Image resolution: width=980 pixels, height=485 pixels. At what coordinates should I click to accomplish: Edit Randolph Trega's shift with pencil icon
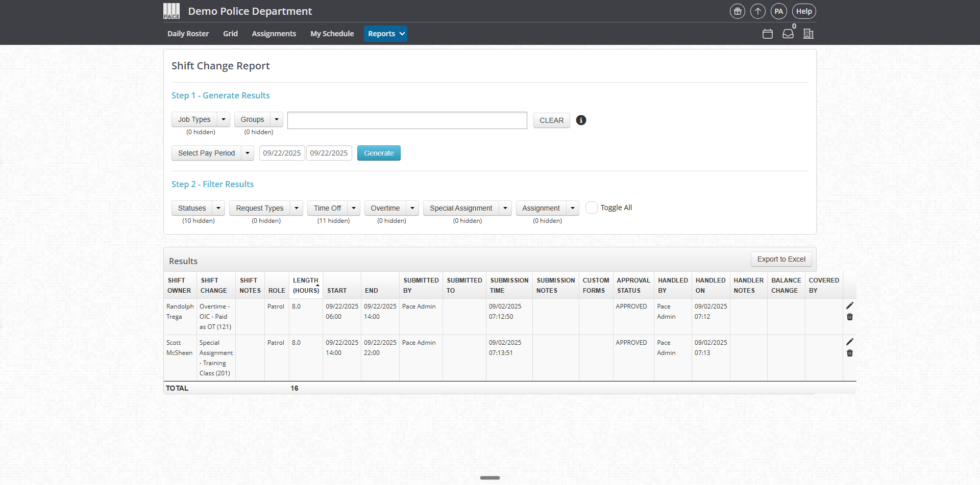click(849, 305)
